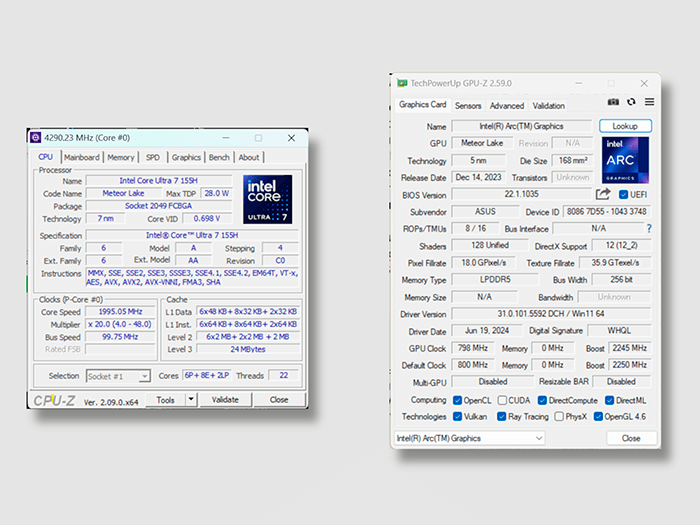
Task: Open the About tab
Action: [249, 158]
